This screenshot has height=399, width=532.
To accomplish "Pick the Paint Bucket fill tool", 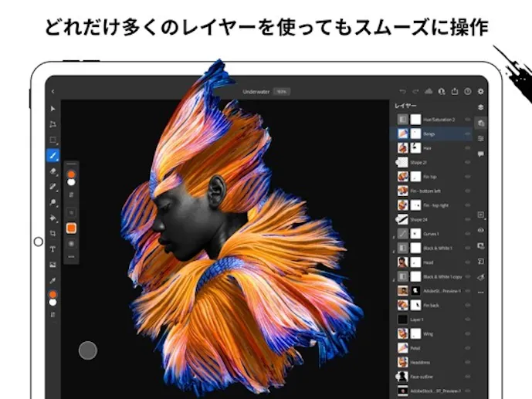I will point(53,218).
